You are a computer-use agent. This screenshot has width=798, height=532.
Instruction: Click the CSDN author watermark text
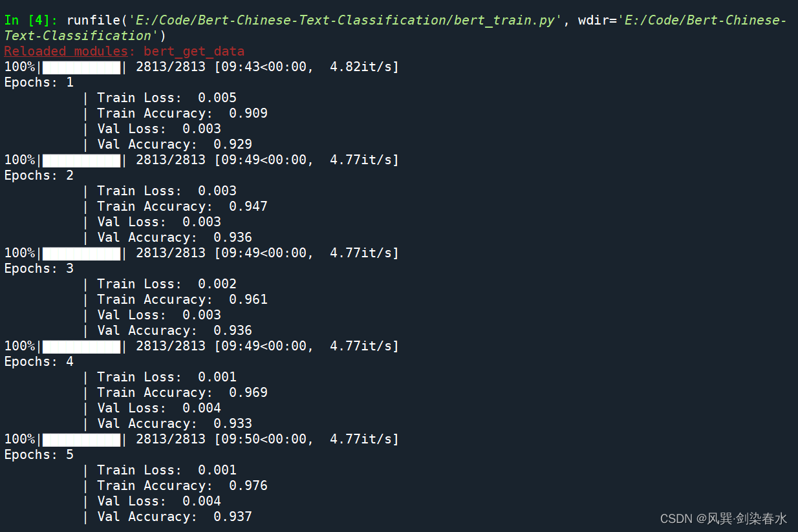coord(723,518)
